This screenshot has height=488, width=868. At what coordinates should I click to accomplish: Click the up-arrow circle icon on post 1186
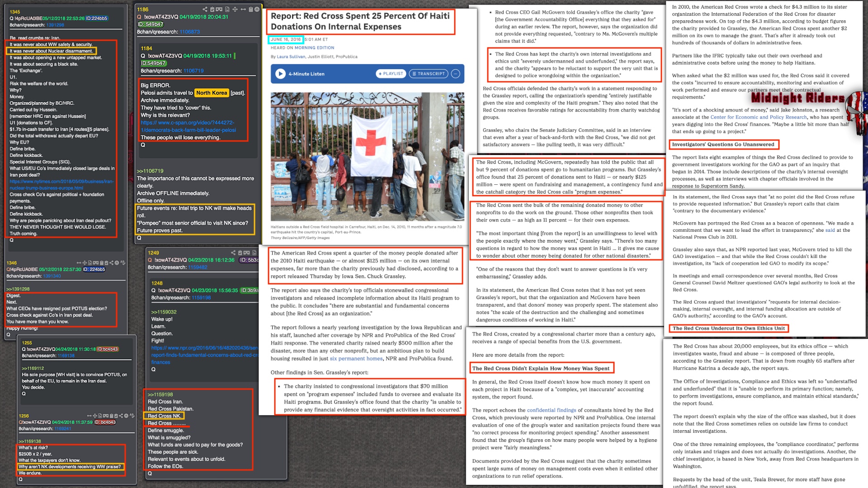pyautogui.click(x=257, y=9)
